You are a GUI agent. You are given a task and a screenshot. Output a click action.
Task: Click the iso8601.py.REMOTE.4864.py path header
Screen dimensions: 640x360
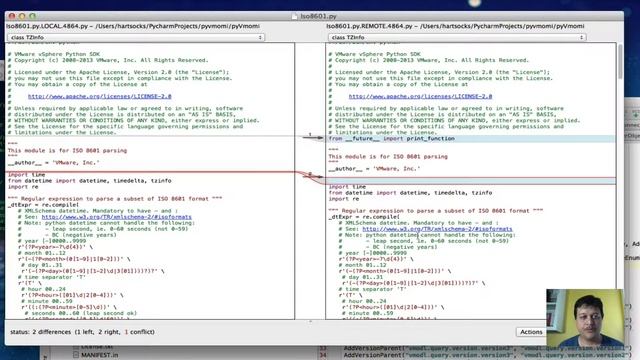[x=455, y=26]
